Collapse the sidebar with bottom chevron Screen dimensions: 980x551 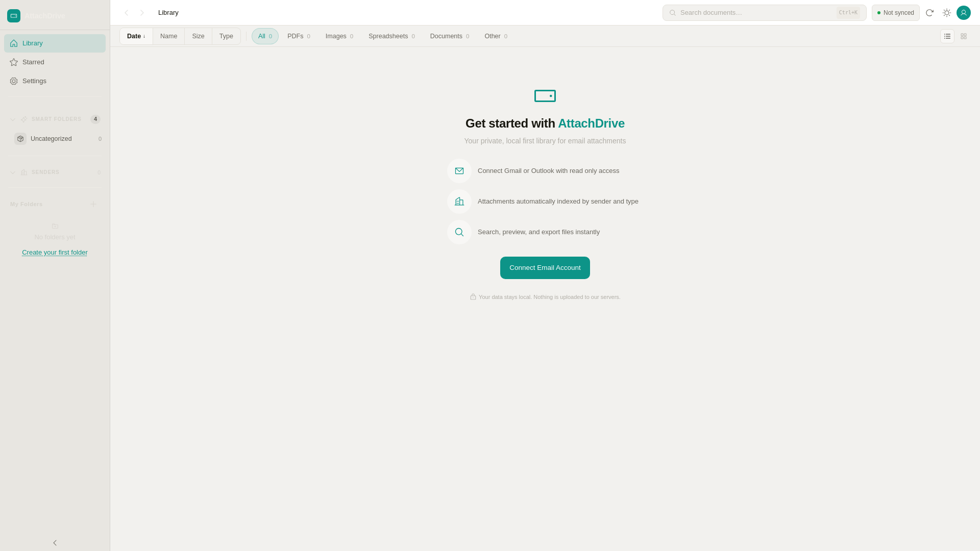55,543
